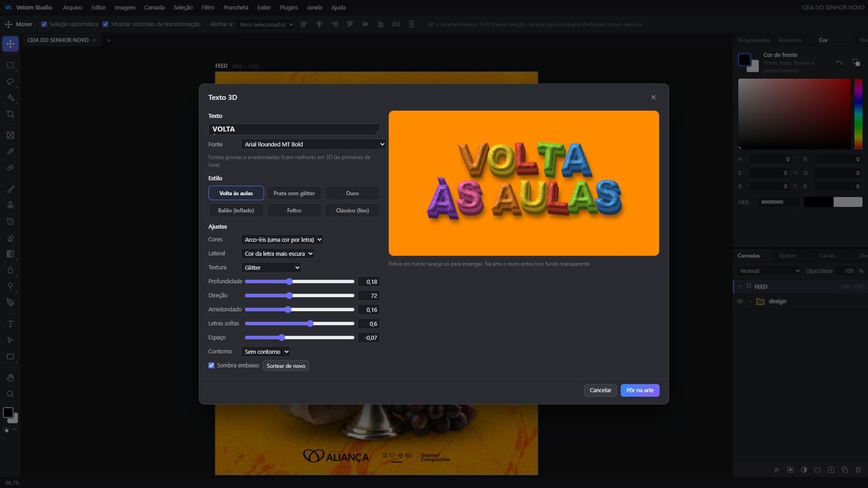Open the Prancheta menu

(x=235, y=8)
